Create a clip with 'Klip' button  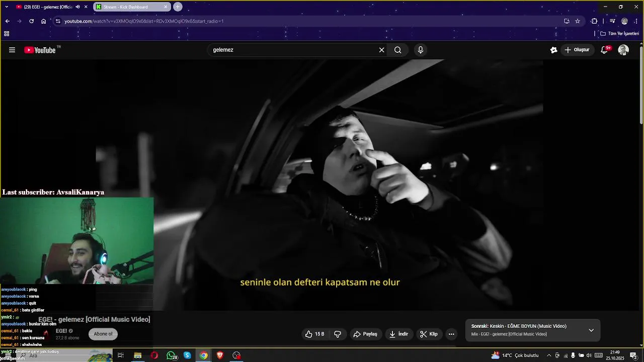coord(429,334)
